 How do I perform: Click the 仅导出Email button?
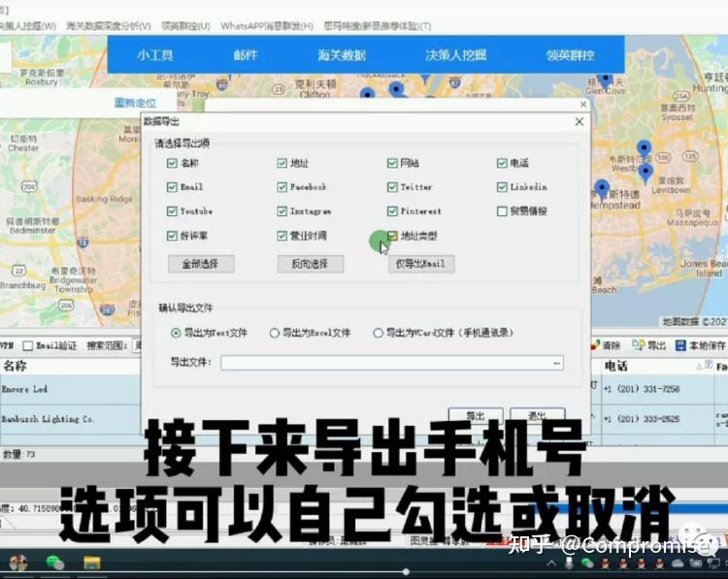coord(421,264)
